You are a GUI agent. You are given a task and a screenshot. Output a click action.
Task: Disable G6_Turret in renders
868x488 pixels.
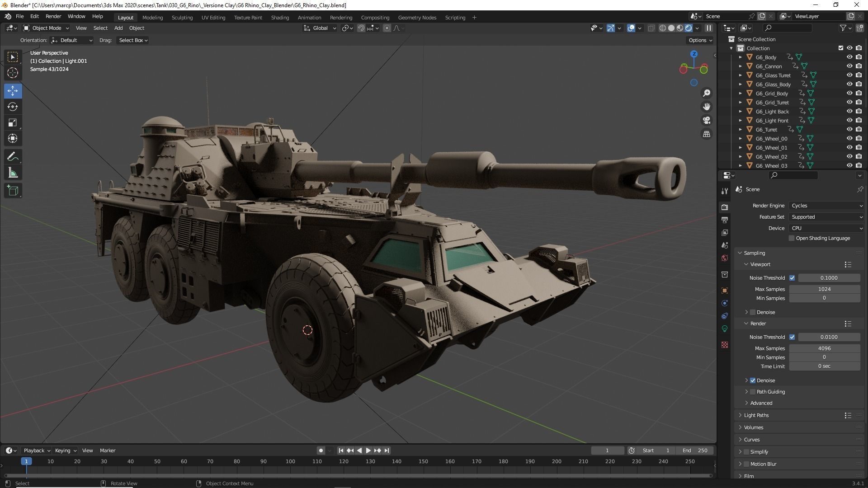point(859,129)
